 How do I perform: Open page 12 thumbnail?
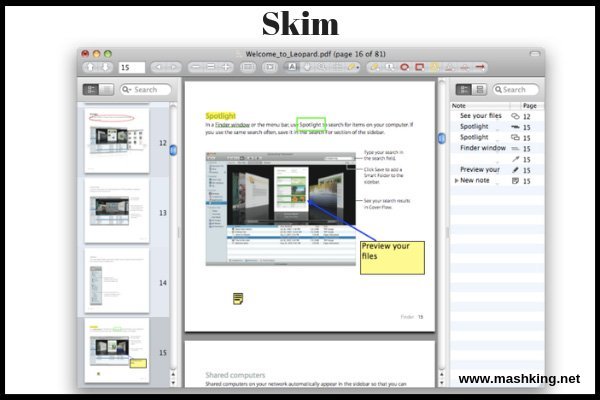pos(117,140)
